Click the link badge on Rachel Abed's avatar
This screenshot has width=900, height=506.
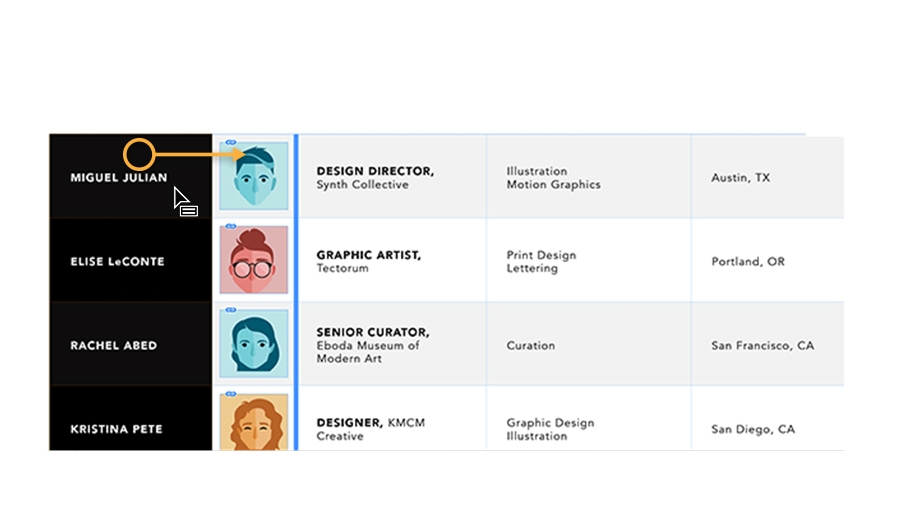(229, 310)
